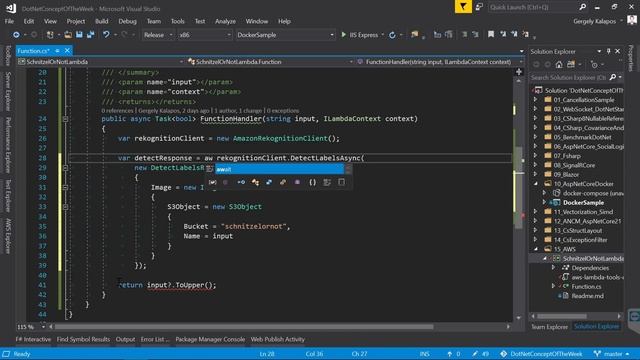Open the Package Manager Console tab
This screenshot has height=360, width=640.
tap(210, 339)
